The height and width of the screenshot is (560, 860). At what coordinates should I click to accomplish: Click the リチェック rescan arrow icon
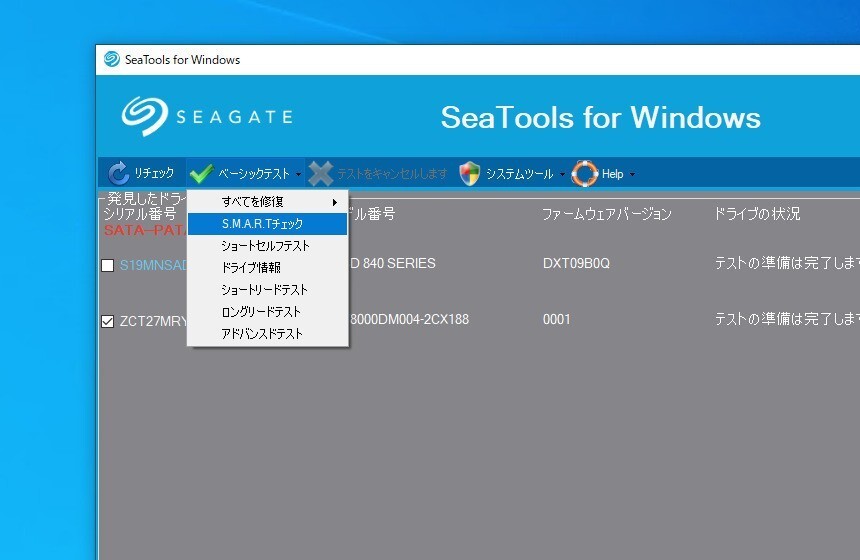(118, 174)
